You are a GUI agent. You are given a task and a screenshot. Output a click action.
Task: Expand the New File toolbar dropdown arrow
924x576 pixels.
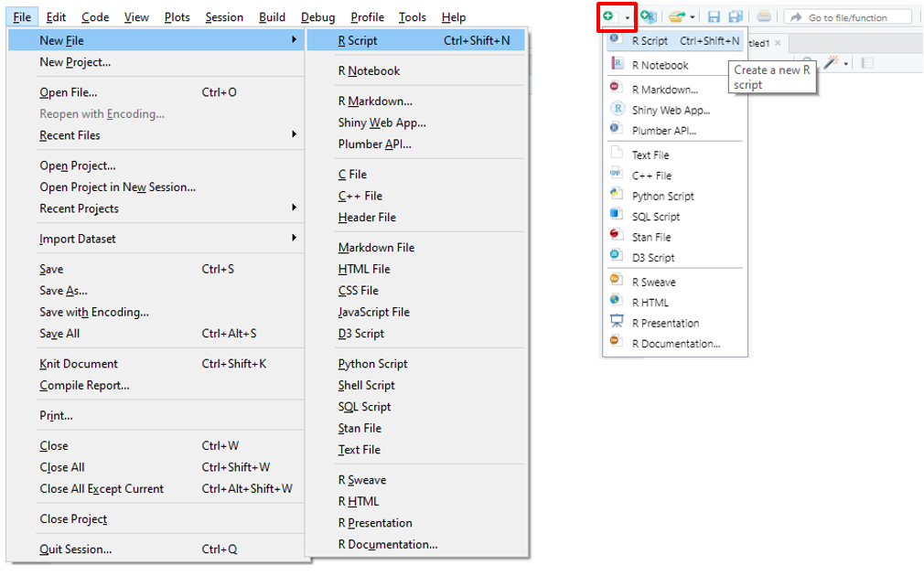(627, 17)
